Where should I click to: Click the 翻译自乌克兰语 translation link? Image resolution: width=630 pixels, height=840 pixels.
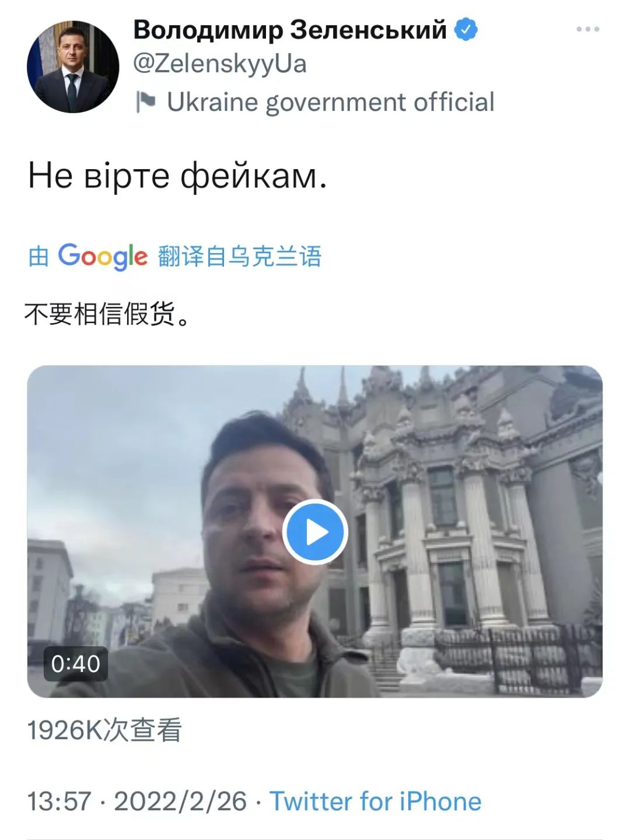point(240,256)
